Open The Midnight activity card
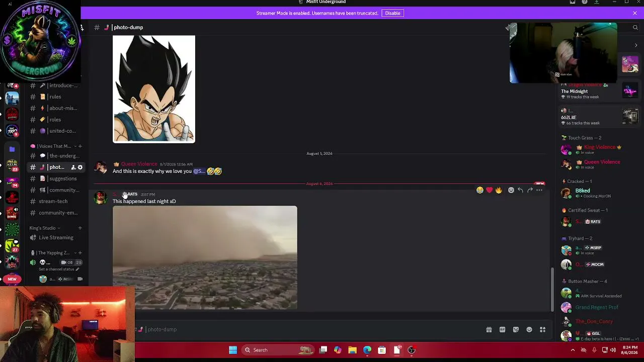 (599, 91)
